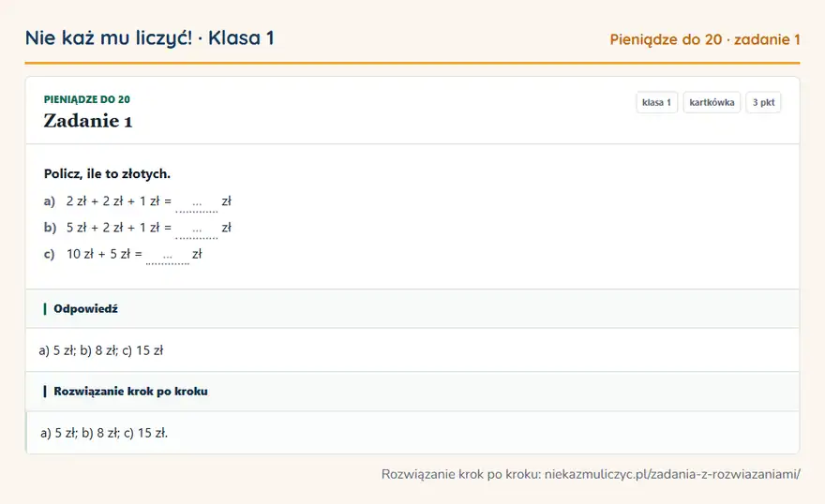Viewport: 825px width, 504px height.
Task: Click the green 'PIENIĄDZE DO 20' category label
Action: [x=87, y=99]
